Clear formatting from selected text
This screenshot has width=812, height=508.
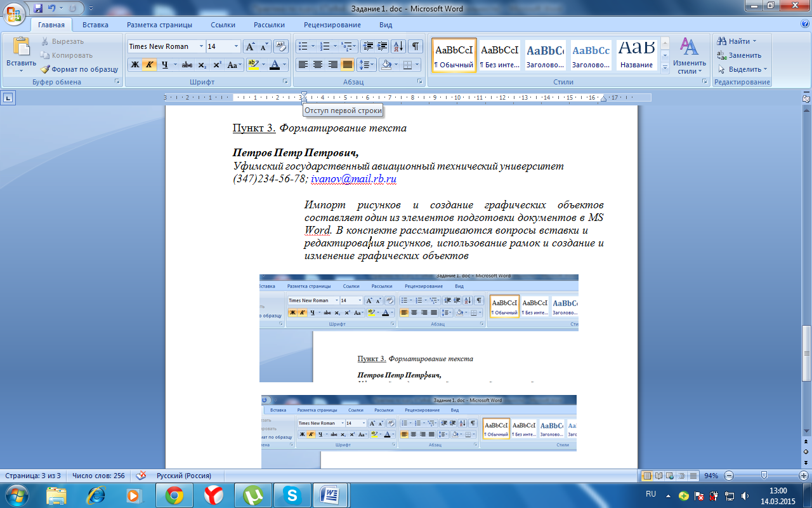(281, 46)
